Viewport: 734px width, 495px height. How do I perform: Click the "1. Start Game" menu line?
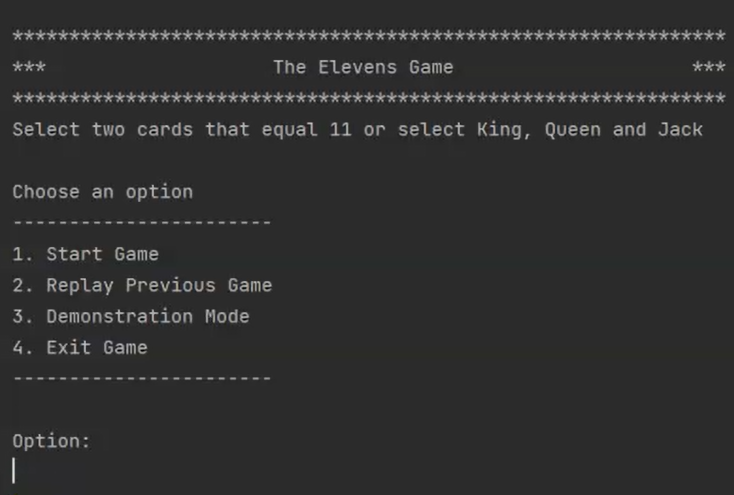pyautogui.click(x=85, y=254)
